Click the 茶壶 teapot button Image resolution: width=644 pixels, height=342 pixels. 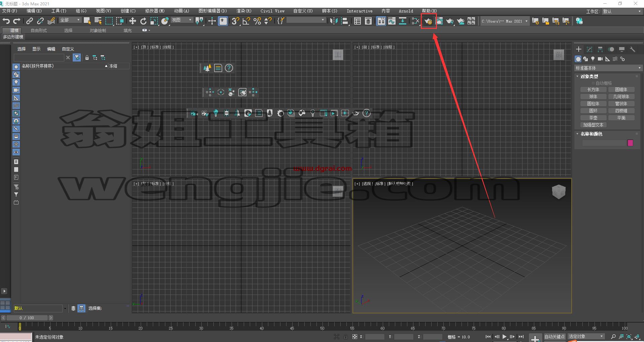tap(593, 118)
